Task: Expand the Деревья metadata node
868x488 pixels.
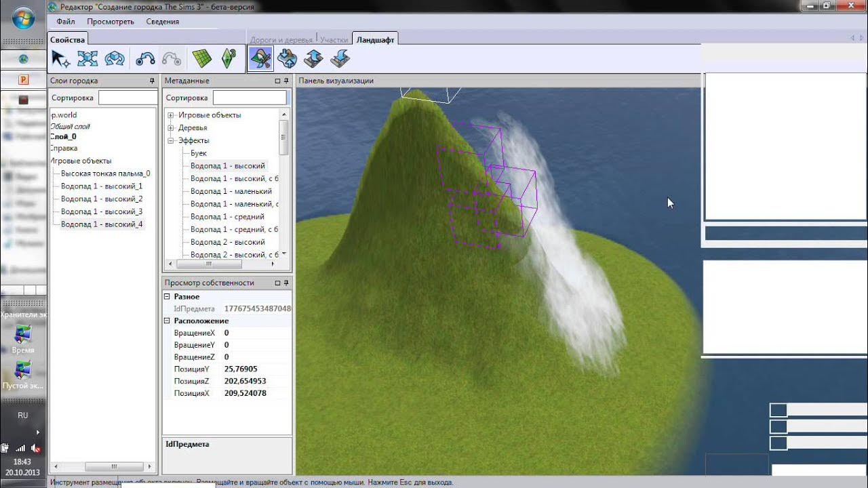Action: (x=171, y=128)
